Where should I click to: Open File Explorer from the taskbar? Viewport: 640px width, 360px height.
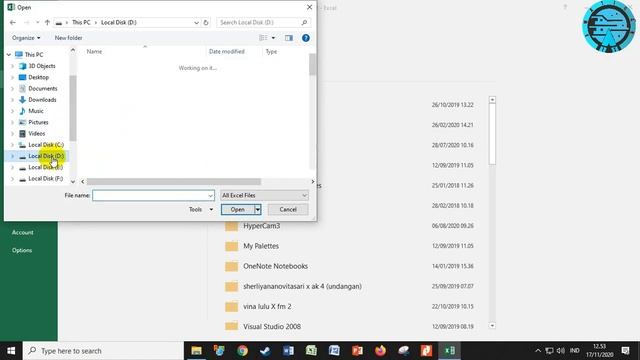pyautogui.click(x=196, y=351)
